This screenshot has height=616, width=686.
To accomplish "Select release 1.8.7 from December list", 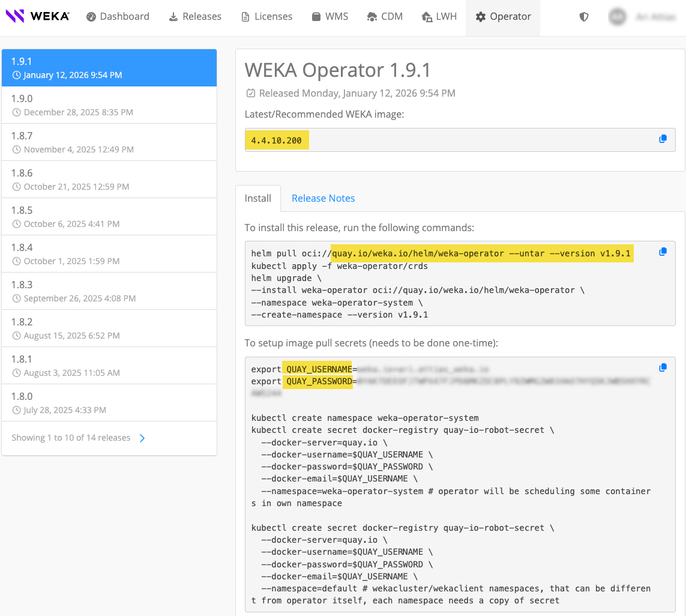I will (x=109, y=142).
